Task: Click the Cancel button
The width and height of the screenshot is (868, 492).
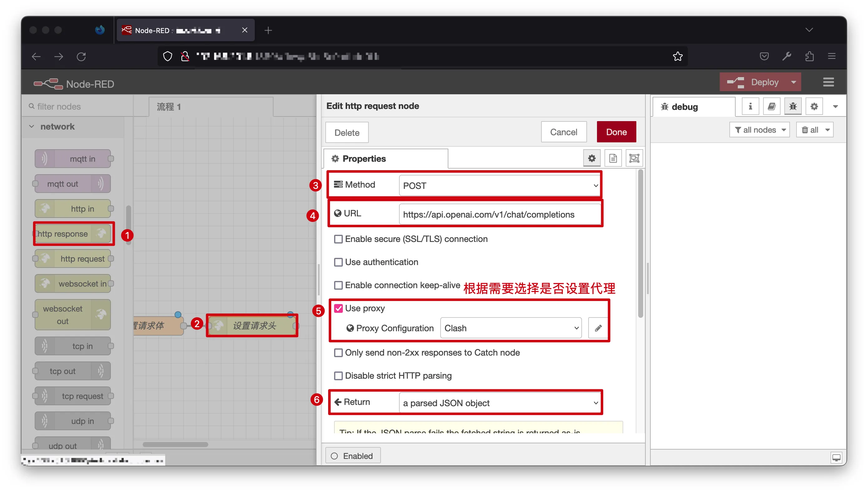Action: pos(563,132)
